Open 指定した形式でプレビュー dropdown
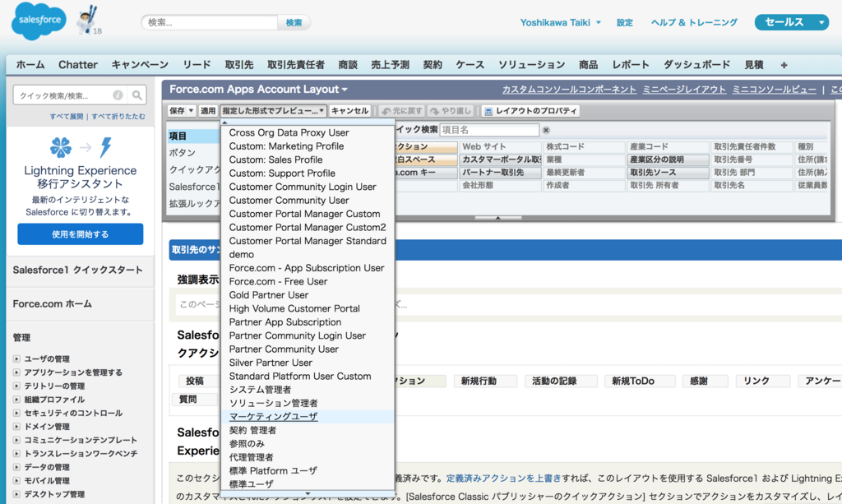The width and height of the screenshot is (842, 504). pos(273,111)
